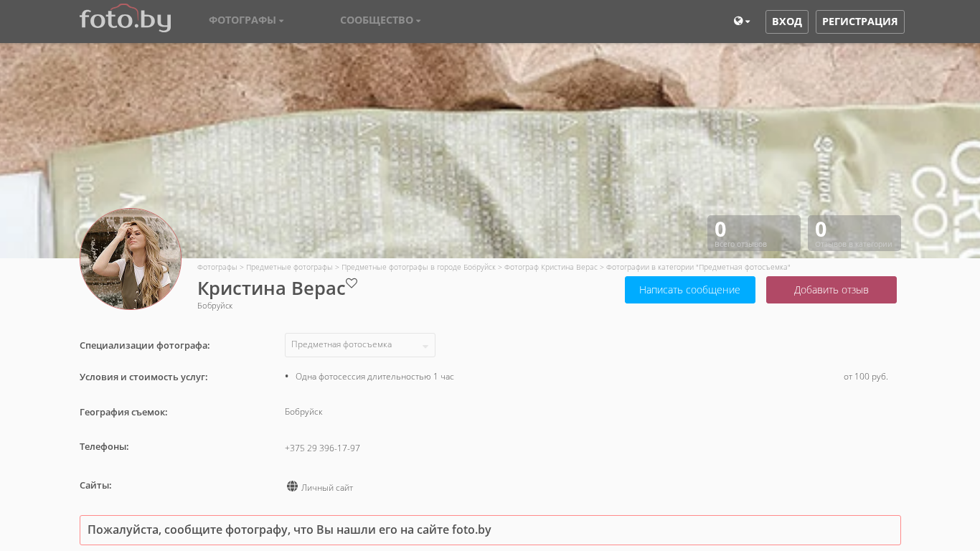Click the Специализации фотографа label
This screenshot has height=551, width=980.
(145, 345)
